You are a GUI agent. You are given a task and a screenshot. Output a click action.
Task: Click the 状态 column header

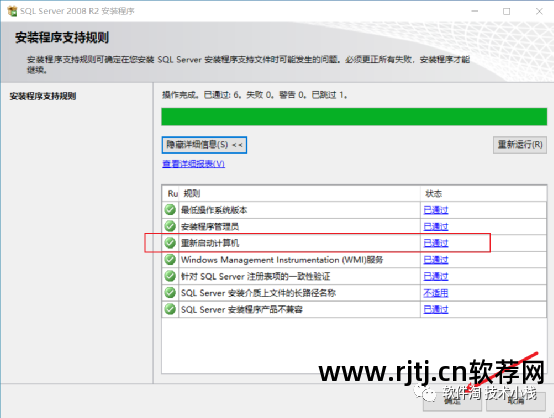pyautogui.click(x=483, y=193)
